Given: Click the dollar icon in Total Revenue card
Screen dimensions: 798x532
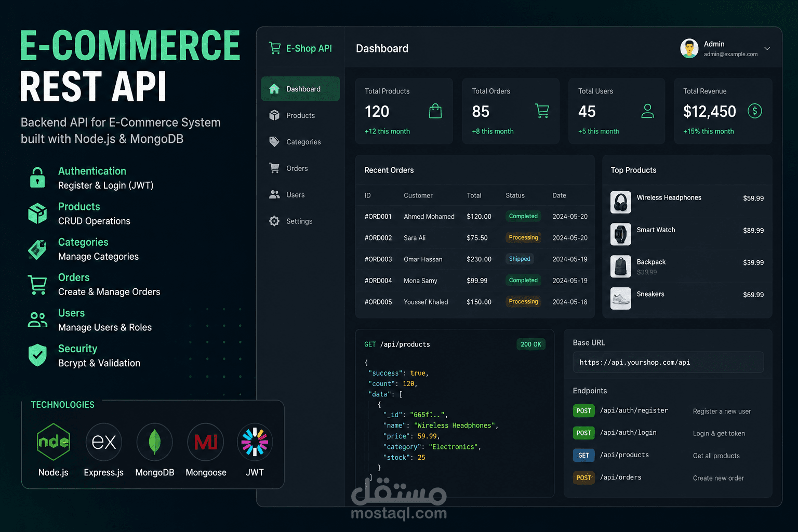Looking at the screenshot, I should 755,111.
